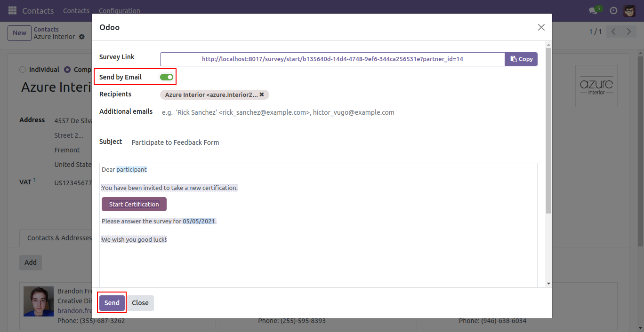
Task: Click the survey link URL field
Action: (x=332, y=59)
